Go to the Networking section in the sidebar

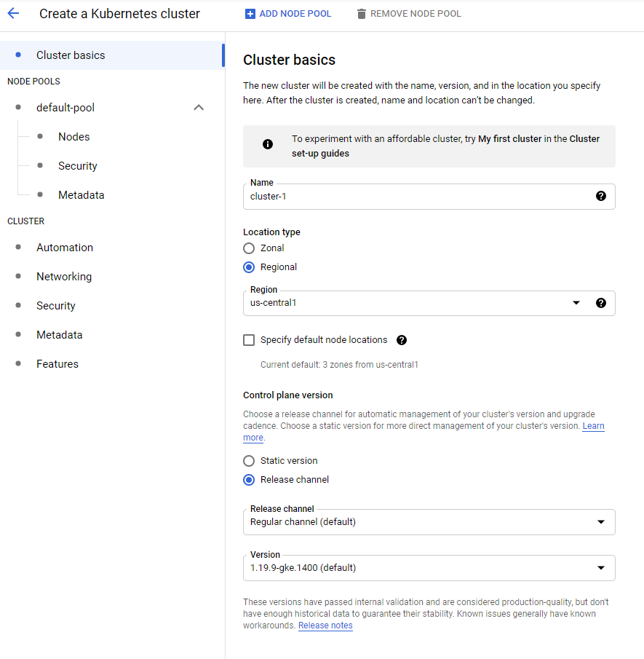(63, 276)
